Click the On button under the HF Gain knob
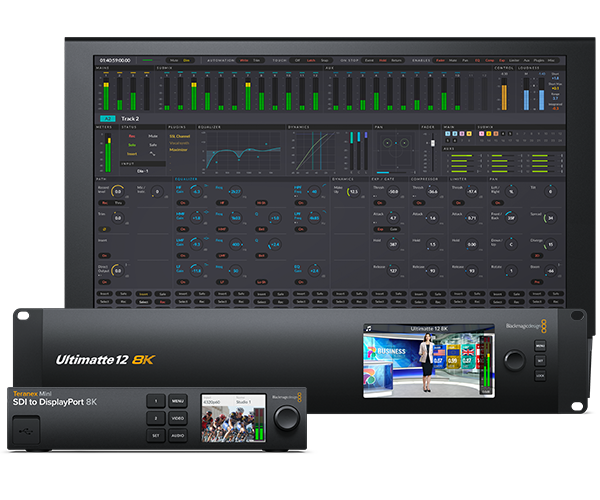The height and width of the screenshot is (500, 600). 183,203
